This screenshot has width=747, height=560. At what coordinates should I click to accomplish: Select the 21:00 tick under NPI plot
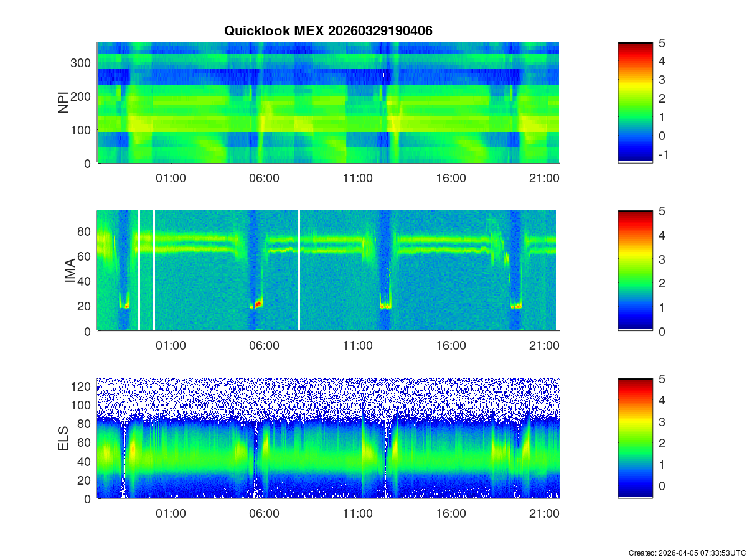point(544,179)
